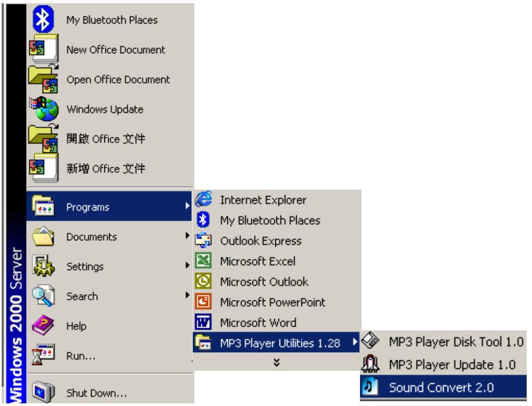
Task: Select top My Bluetooth Places text
Action: (x=112, y=20)
